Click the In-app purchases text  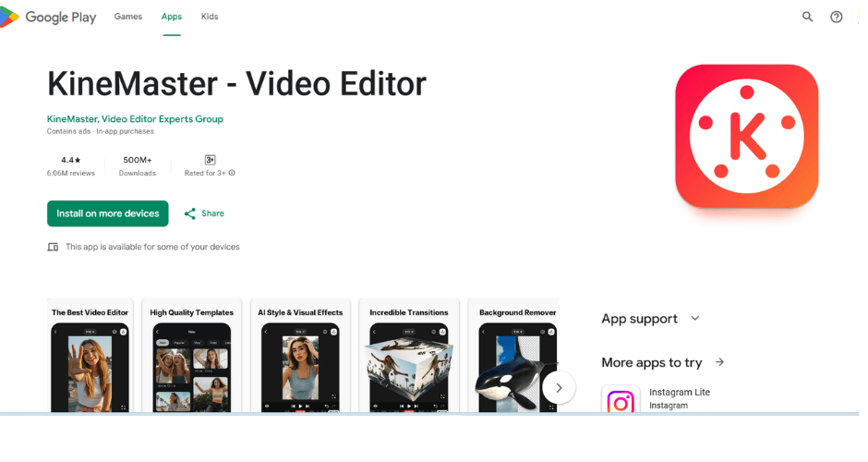tap(125, 132)
